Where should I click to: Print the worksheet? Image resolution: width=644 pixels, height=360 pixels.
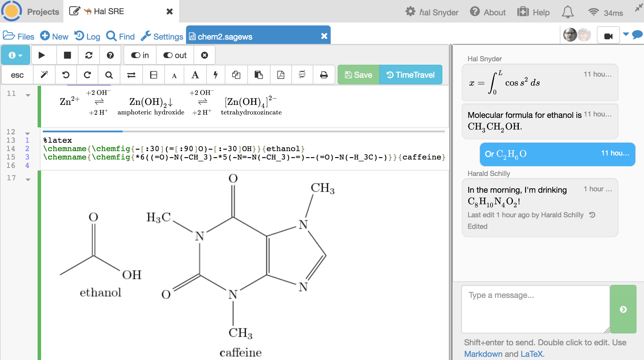click(324, 75)
